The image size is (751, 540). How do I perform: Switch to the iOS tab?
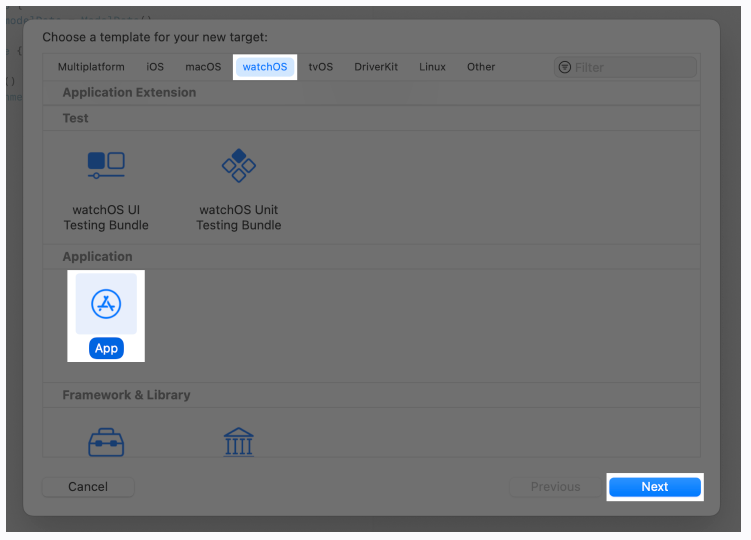[x=155, y=67]
